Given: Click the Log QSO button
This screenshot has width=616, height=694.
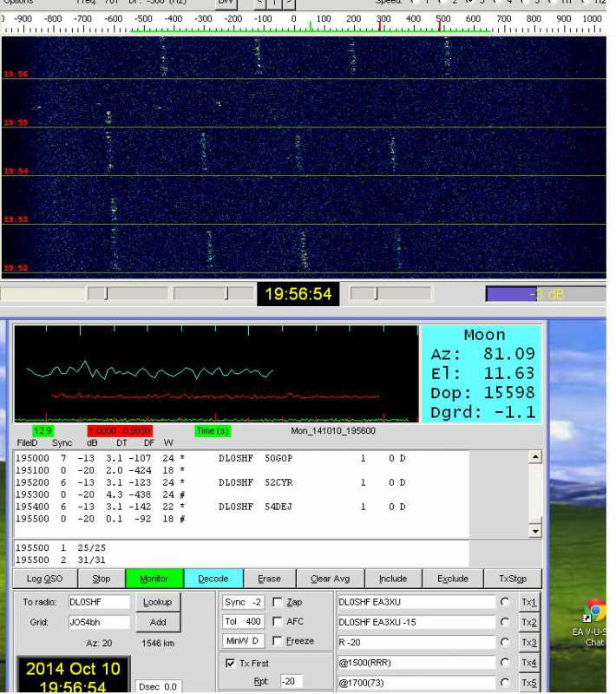Looking at the screenshot, I should 45,579.
